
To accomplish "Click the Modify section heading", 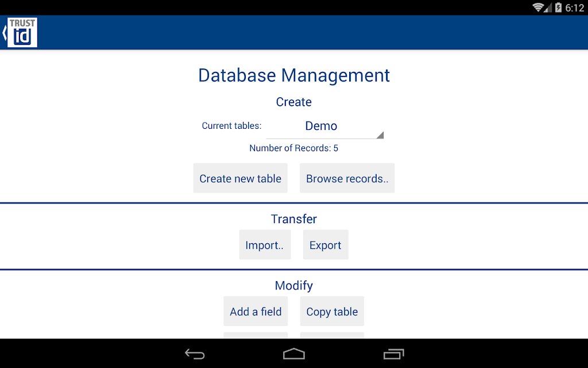I will [294, 285].
